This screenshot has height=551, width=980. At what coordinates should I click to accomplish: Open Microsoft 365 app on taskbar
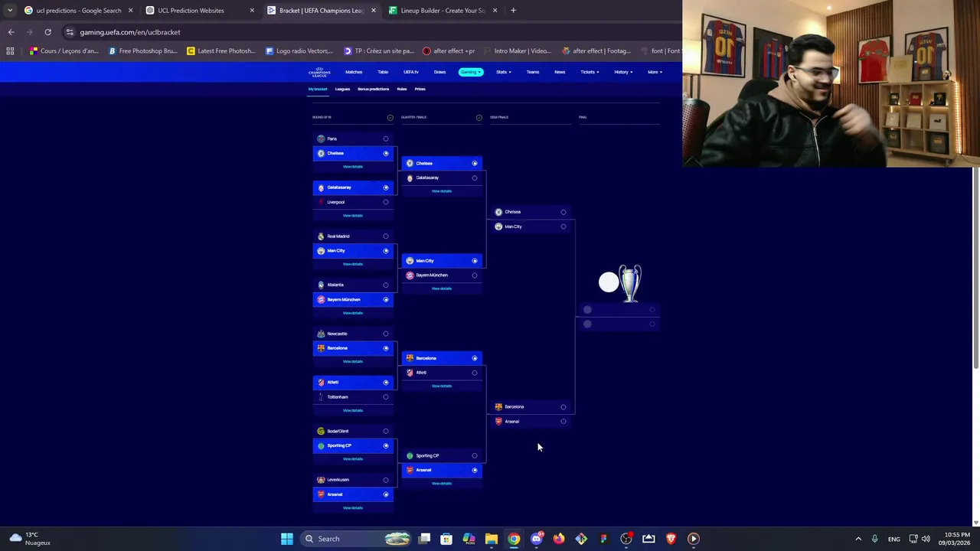[x=469, y=539]
